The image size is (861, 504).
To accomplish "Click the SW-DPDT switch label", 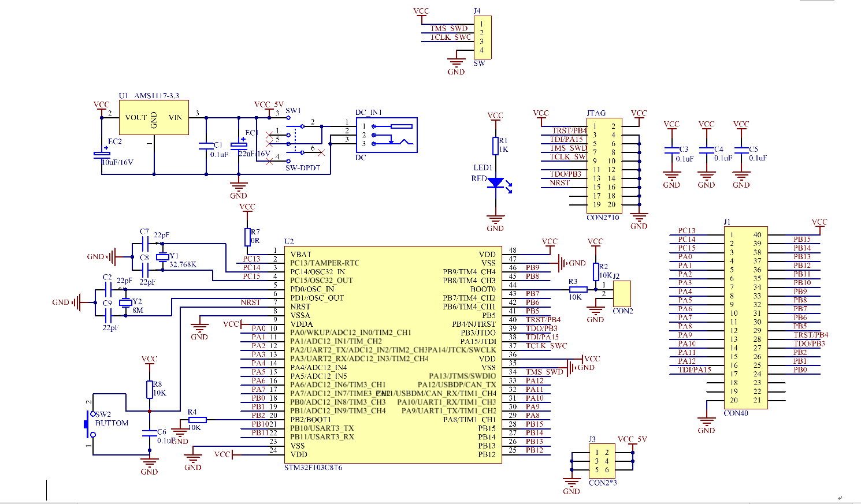I will [302, 168].
